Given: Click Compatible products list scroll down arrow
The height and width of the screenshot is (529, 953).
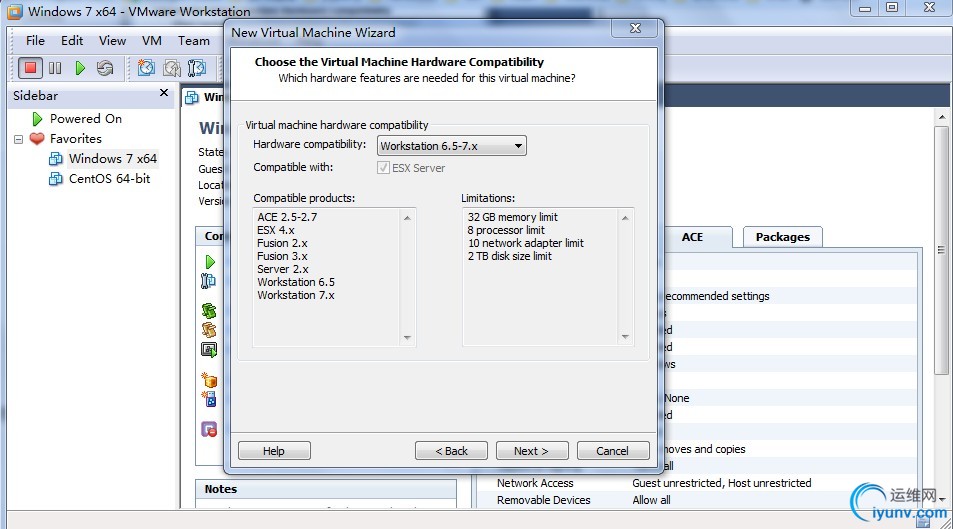Looking at the screenshot, I should (x=407, y=337).
